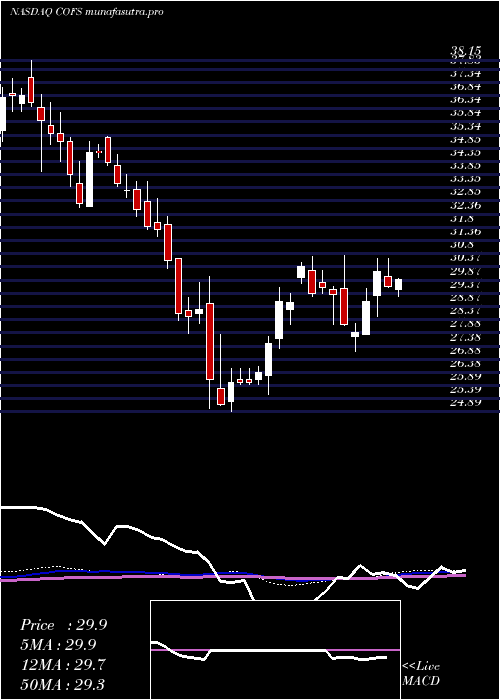Click inside the Live MACD inset chart
The width and height of the screenshot is (500, 700).
click(x=275, y=650)
